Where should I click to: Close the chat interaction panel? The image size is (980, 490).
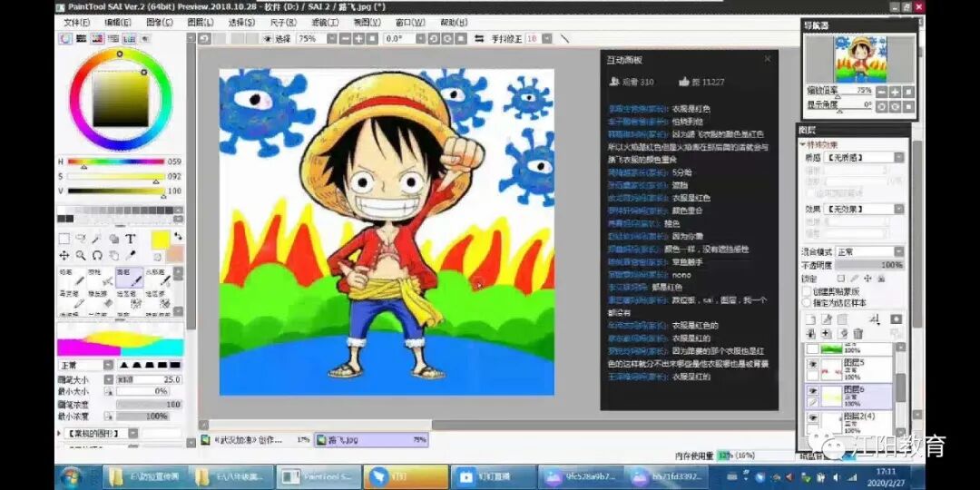point(768,59)
